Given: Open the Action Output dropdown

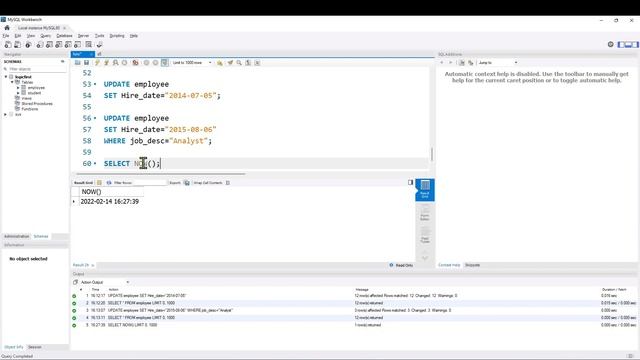Looking at the screenshot, I should point(105,282).
